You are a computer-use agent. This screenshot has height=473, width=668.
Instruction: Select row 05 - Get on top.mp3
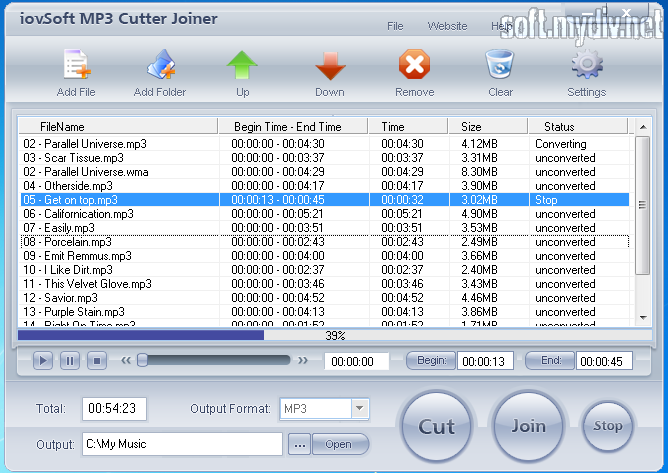pos(325,200)
